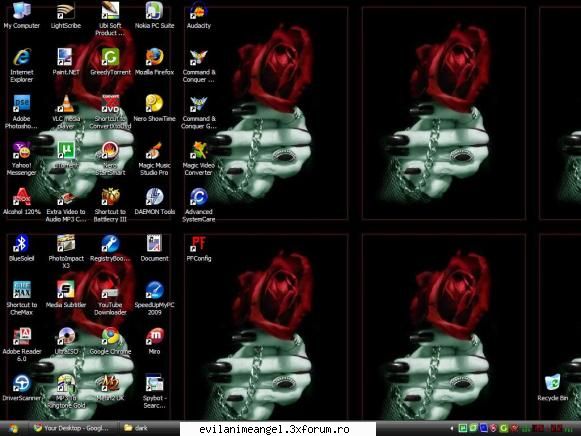Expand hidden system tray icons arrow
Screen dimensions: 581x436
[451, 429]
